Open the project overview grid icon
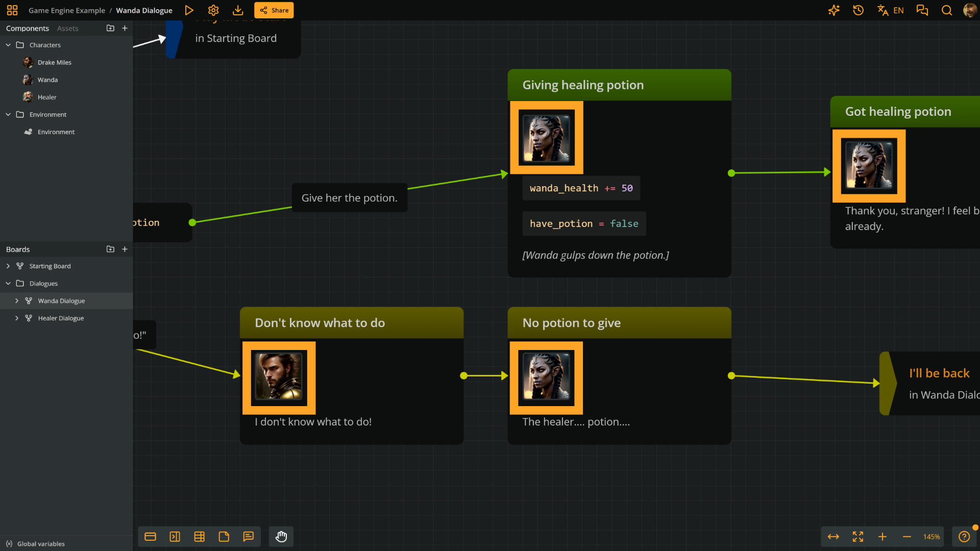This screenshot has height=551, width=980. click(12, 10)
